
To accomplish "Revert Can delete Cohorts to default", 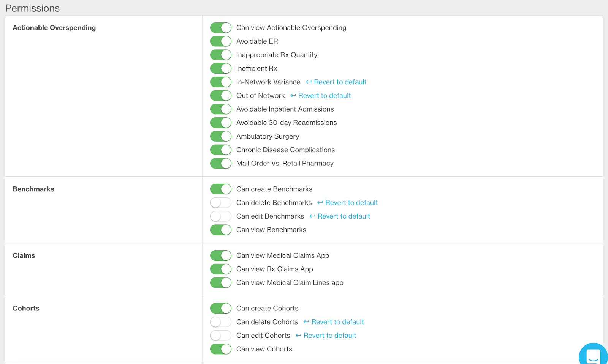I will (337, 322).
